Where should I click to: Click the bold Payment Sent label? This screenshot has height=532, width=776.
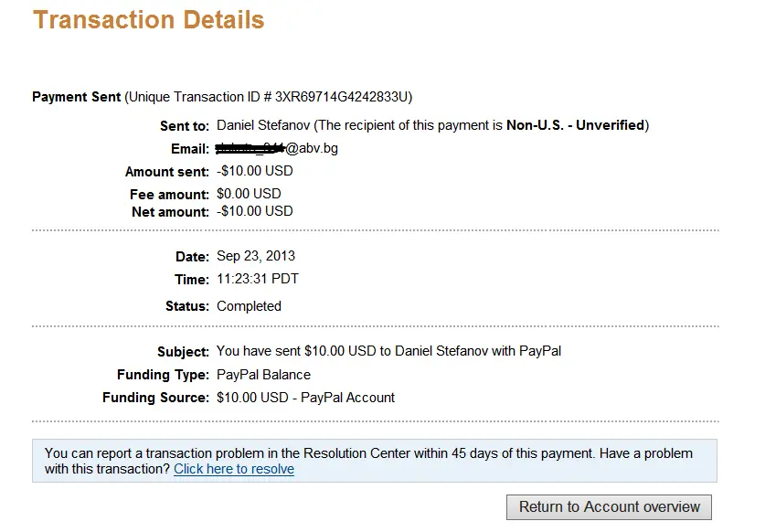76,97
